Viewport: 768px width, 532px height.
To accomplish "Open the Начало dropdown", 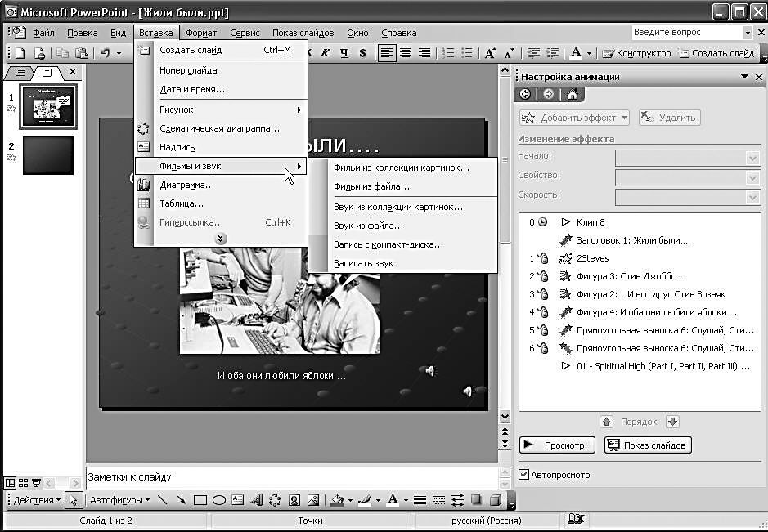I will pyautogui.click(x=753, y=157).
